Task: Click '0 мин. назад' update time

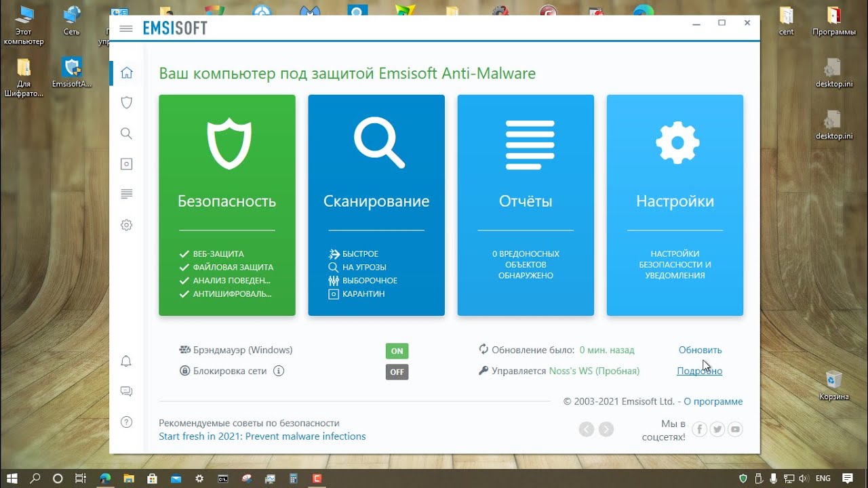Action: tap(607, 350)
